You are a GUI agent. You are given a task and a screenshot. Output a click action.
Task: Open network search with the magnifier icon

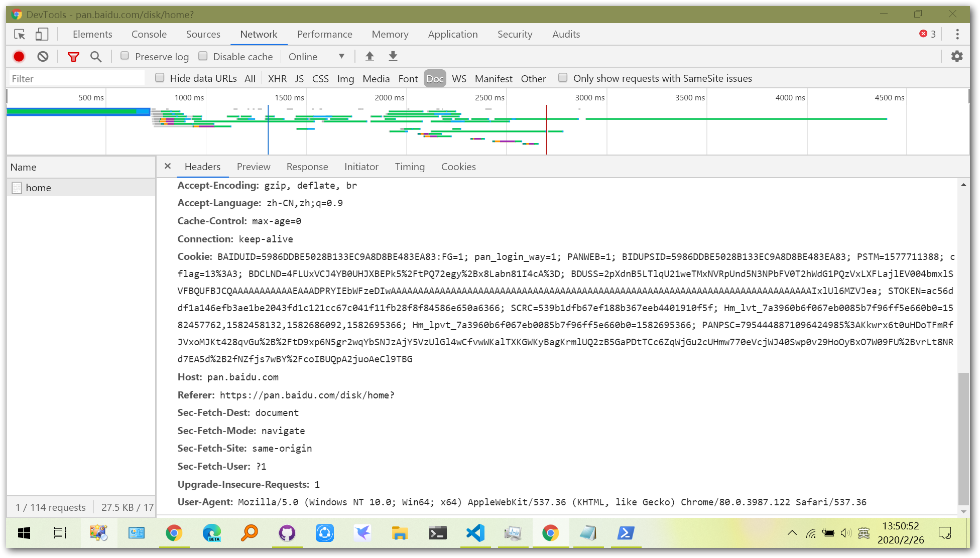(x=96, y=57)
